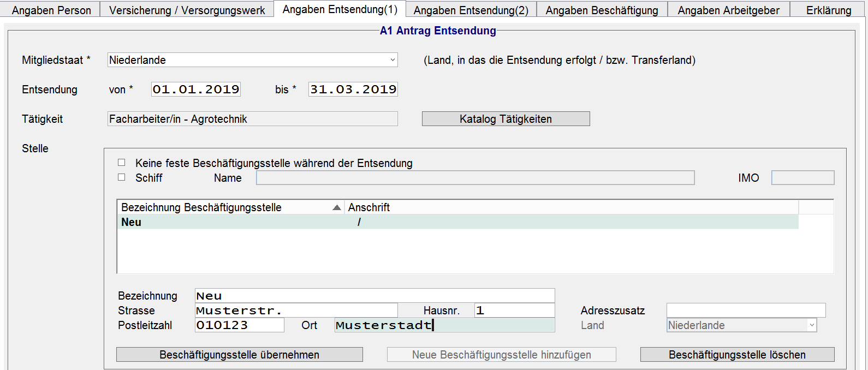
Task: Select the Angaben Beschäftigung tab
Action: point(602,10)
